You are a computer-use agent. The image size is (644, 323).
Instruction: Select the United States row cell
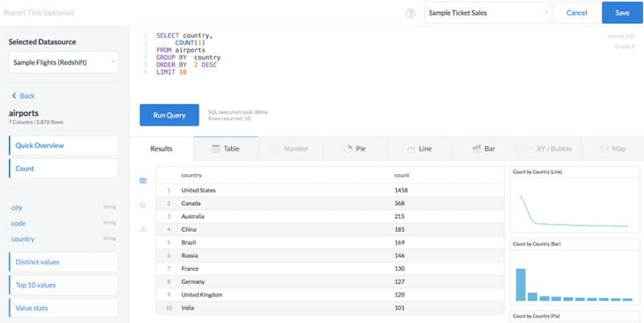198,190
